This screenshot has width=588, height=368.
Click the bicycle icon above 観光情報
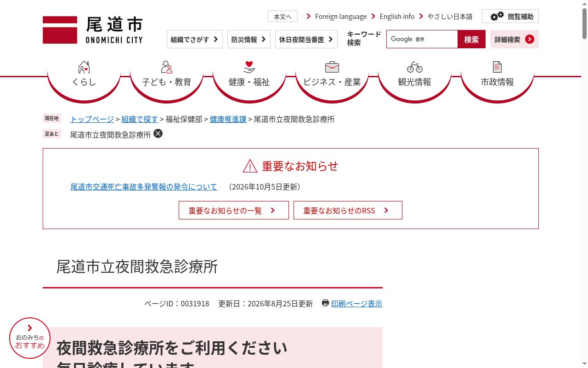click(x=415, y=67)
